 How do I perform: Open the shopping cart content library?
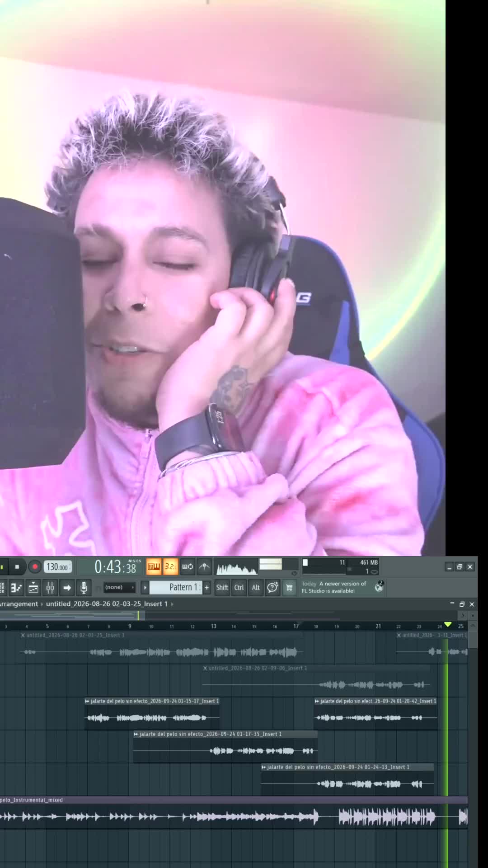click(289, 587)
